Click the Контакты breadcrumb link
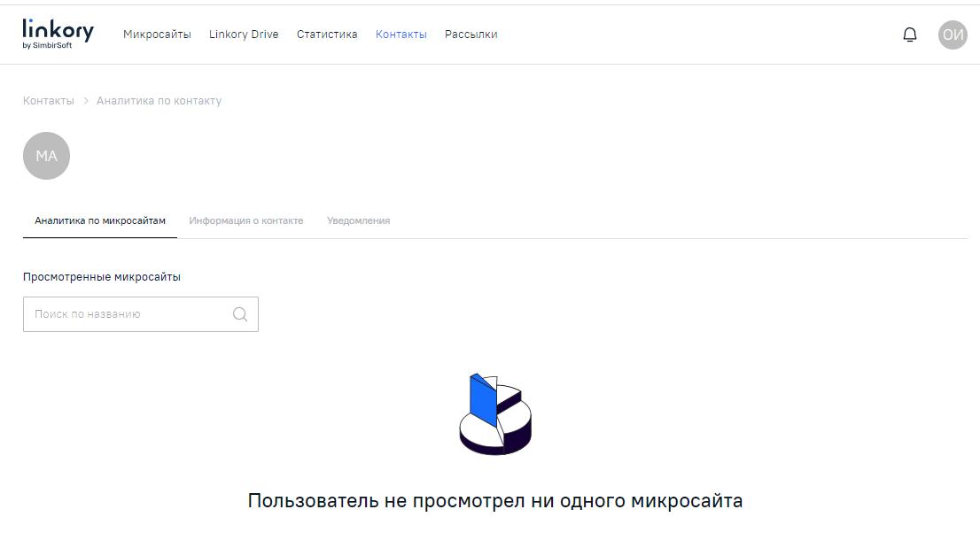Image resolution: width=980 pixels, height=548 pixels. click(x=49, y=100)
